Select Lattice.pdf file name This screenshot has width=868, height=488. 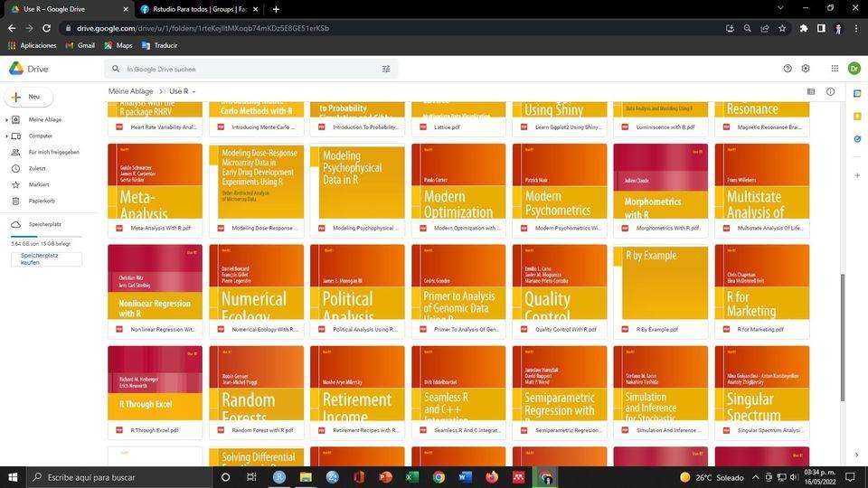coord(447,127)
